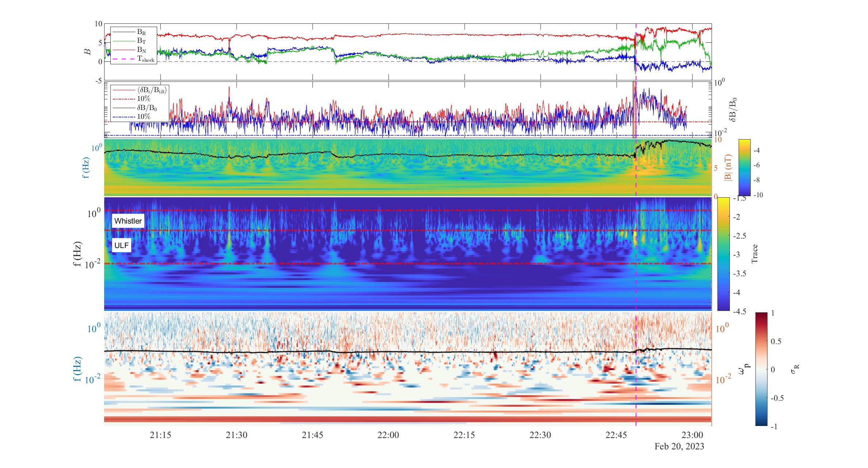The width and height of the screenshot is (868, 468).
Task: Click the 21:15 time axis tick label
Action: point(160,435)
